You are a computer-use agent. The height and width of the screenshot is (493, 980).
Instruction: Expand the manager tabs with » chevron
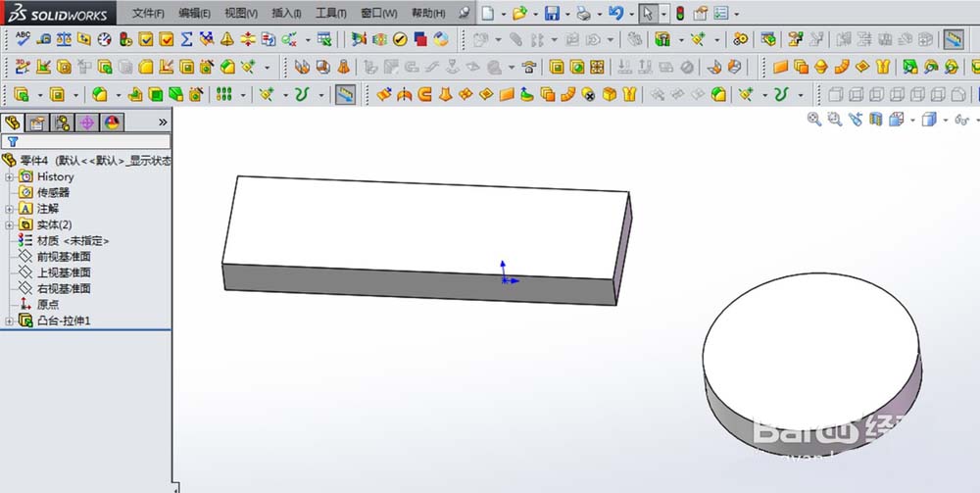tap(163, 123)
